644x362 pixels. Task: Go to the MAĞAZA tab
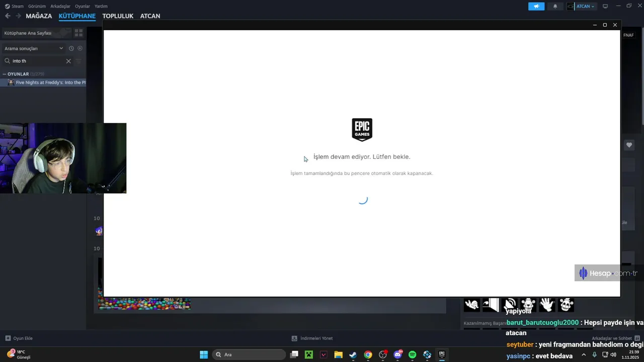pyautogui.click(x=39, y=16)
